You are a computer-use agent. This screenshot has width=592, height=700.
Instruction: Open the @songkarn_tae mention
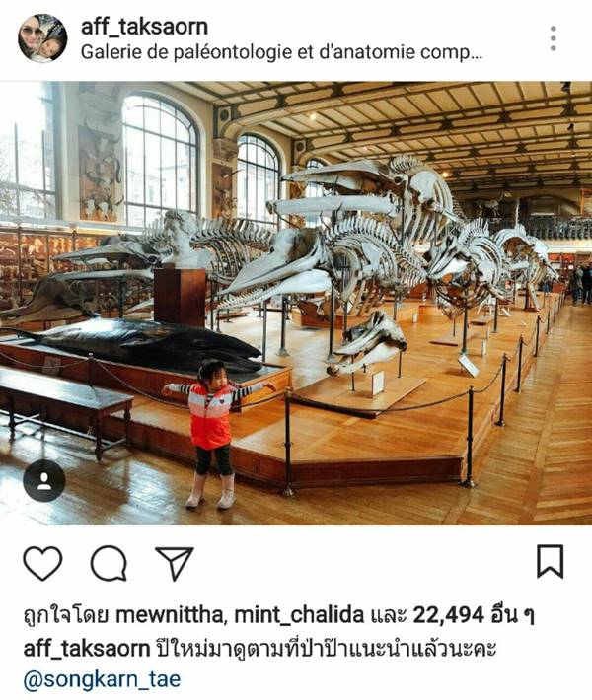[102, 680]
